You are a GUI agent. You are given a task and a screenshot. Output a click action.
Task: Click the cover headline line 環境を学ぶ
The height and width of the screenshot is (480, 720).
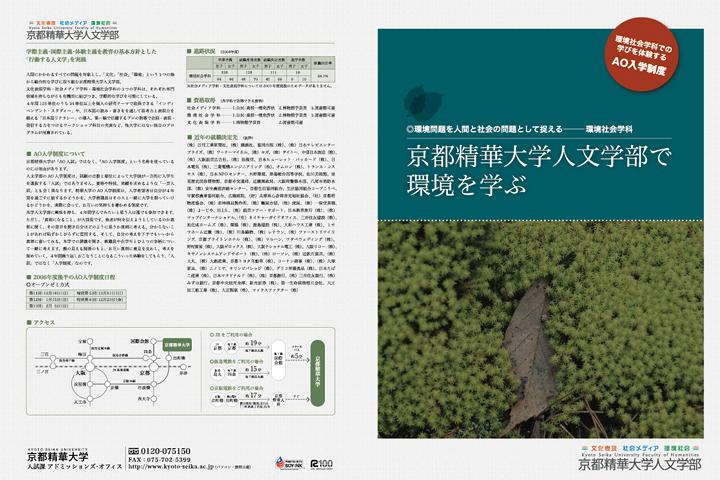point(467,185)
